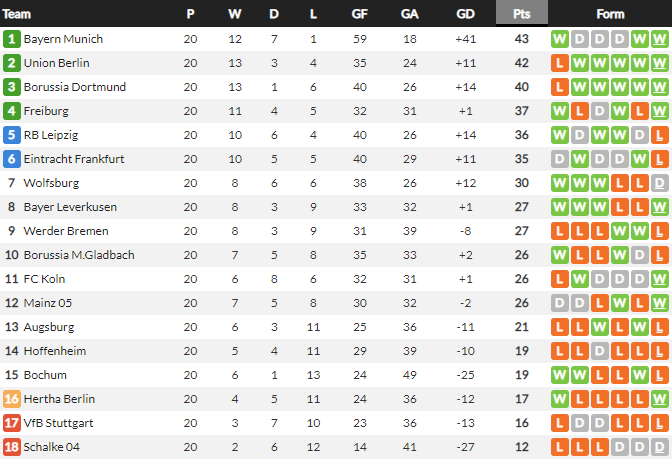672x460 pixels.
Task: Click Union Berlin's first form result (L)
Action: [x=560, y=63]
